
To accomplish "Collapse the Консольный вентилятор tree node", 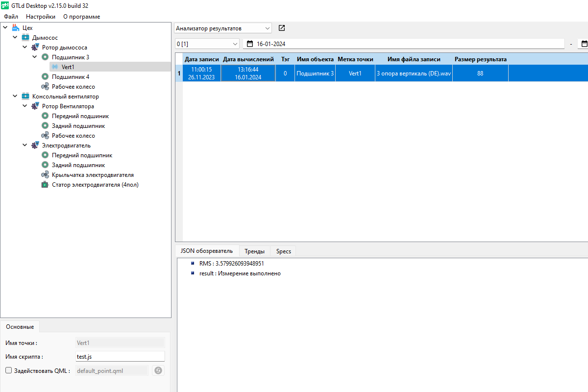I will click(15, 97).
